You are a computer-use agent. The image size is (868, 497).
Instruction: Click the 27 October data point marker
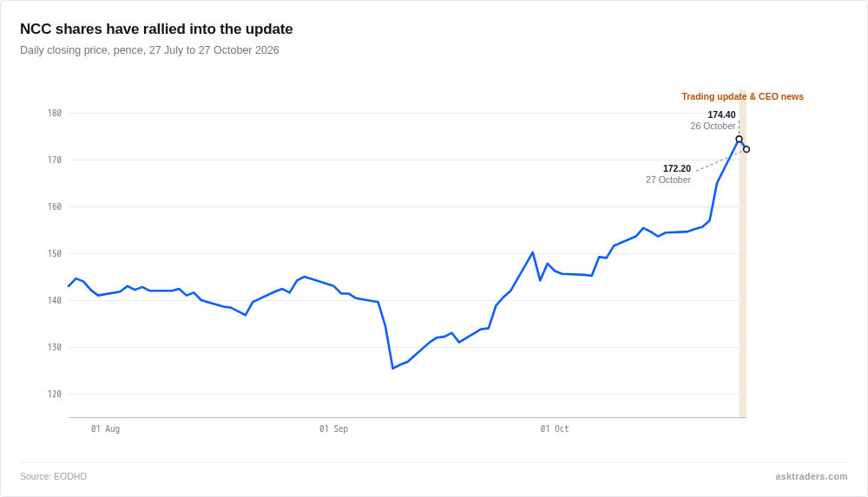tap(746, 149)
